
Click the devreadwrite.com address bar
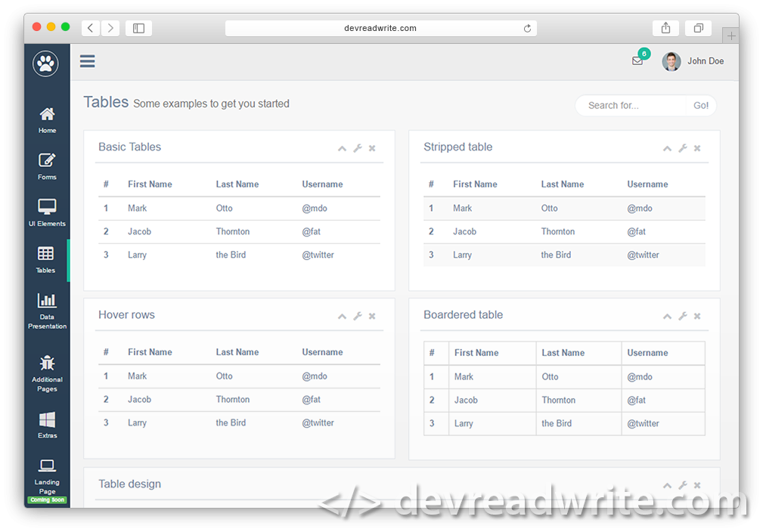tap(380, 28)
